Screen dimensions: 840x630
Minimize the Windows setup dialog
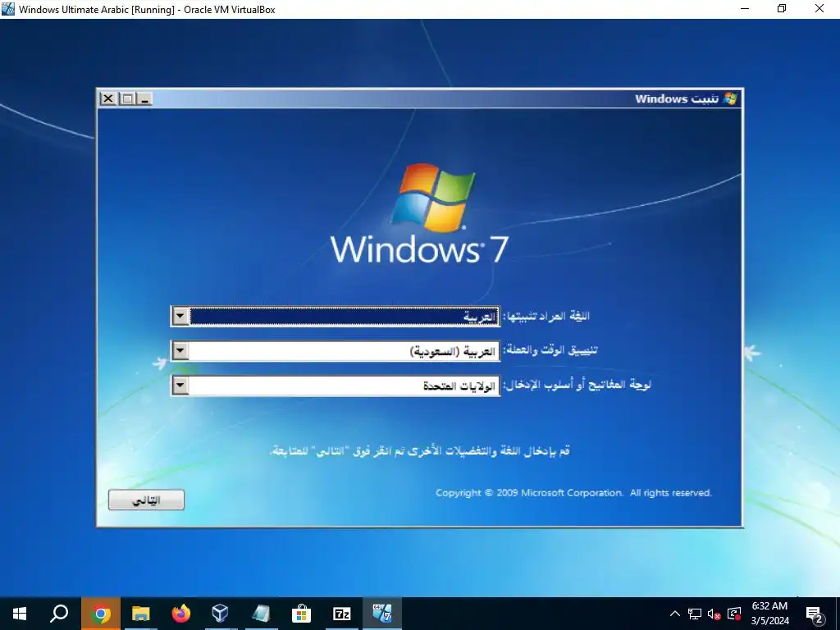(x=144, y=98)
